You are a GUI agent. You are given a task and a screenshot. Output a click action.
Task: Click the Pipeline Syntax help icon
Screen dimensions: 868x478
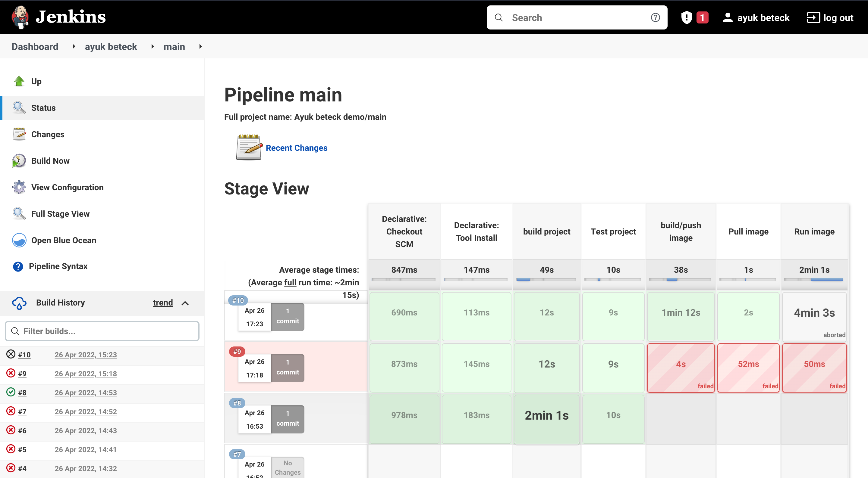(18, 266)
